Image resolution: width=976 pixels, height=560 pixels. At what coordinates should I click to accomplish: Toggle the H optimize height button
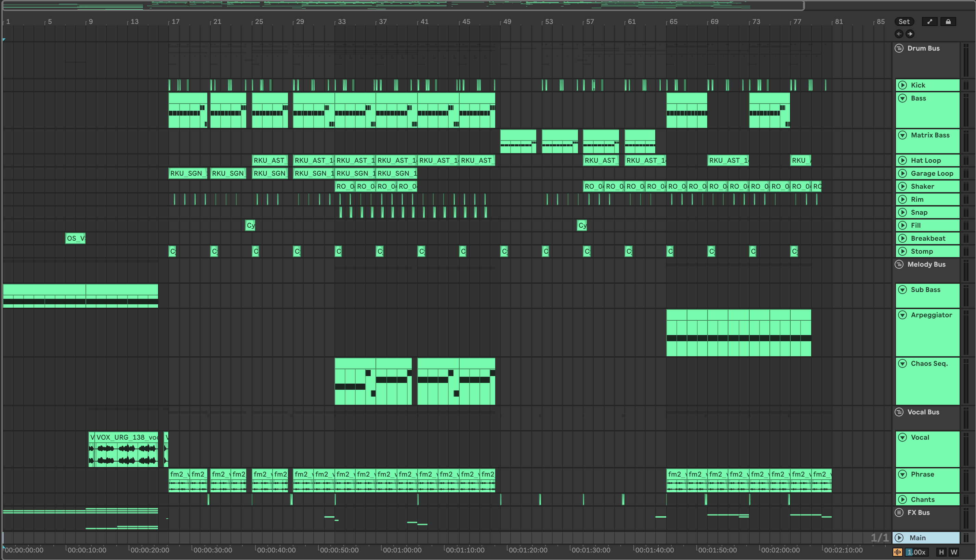click(x=941, y=552)
